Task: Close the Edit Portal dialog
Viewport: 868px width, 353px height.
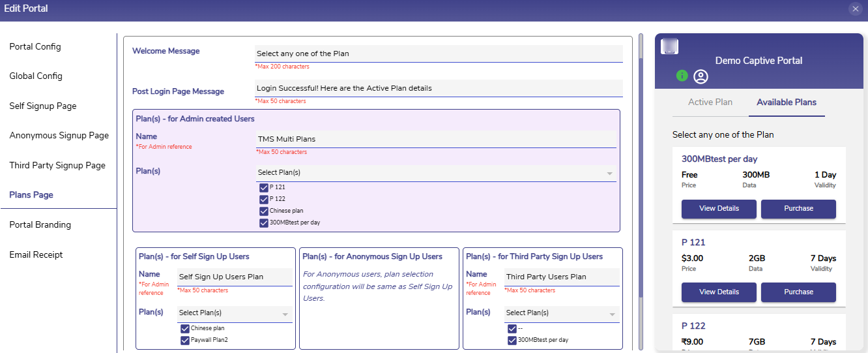Action: [x=856, y=8]
